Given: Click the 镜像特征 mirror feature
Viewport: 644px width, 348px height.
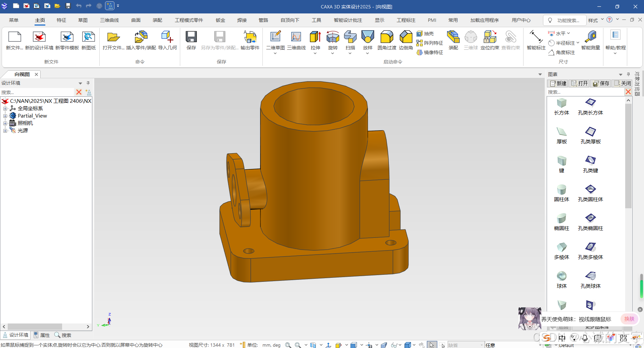Looking at the screenshot, I should click(x=430, y=52).
